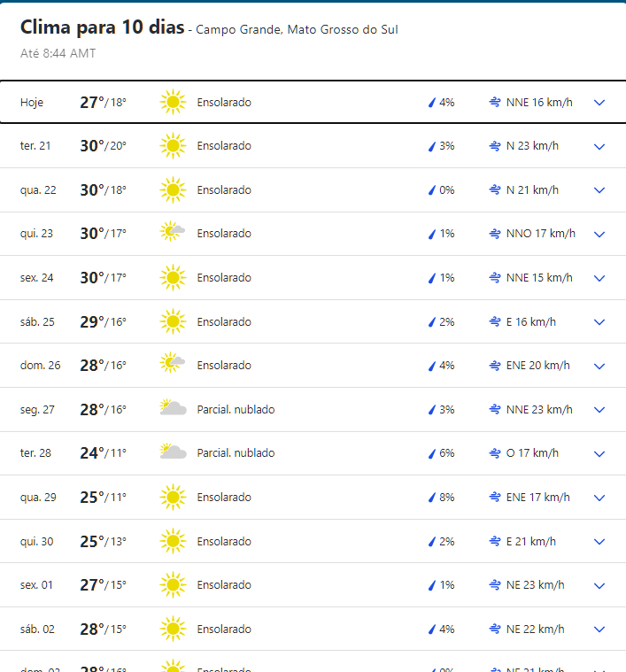Select the qui. 30 day label
The width and height of the screenshot is (626, 672).
pyautogui.click(x=37, y=542)
